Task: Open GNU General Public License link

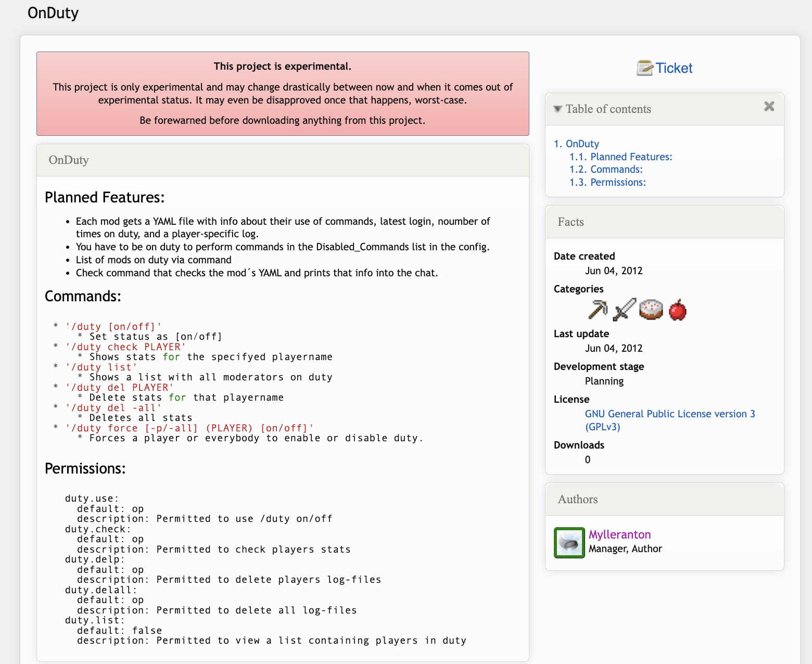Action: tap(670, 420)
